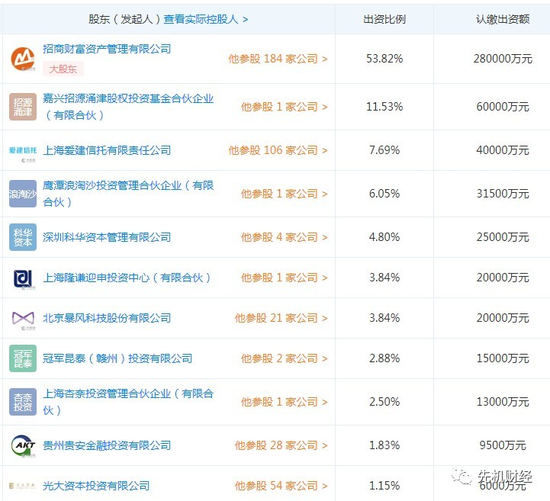Click the 浪淘沙 company logo tile
This screenshot has height=501, width=550.
coord(23,194)
